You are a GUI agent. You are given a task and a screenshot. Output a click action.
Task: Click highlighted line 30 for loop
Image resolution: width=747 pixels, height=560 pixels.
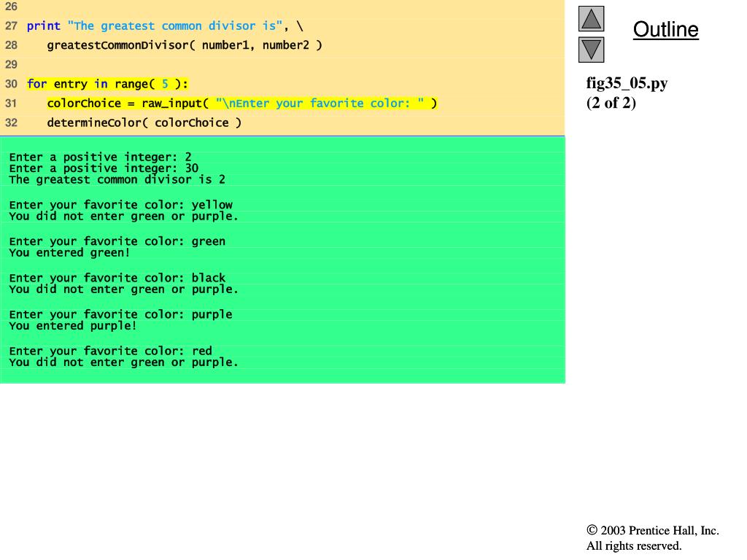108,85
